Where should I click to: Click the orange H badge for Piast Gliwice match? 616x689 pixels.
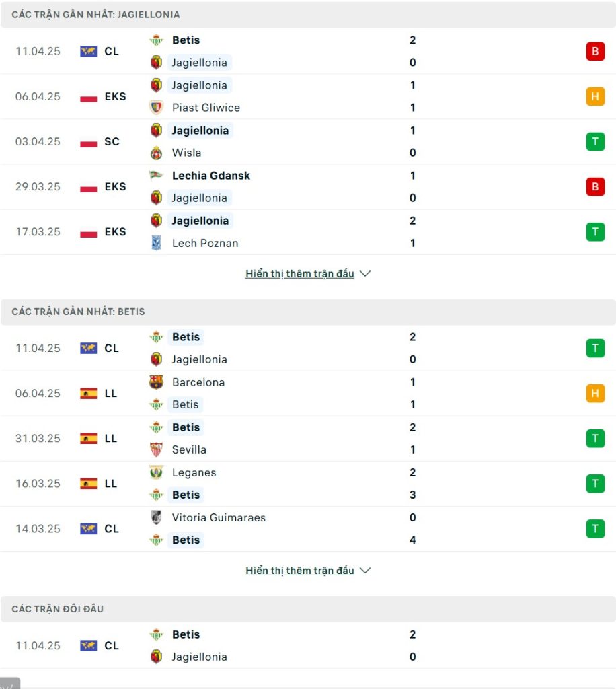click(595, 96)
